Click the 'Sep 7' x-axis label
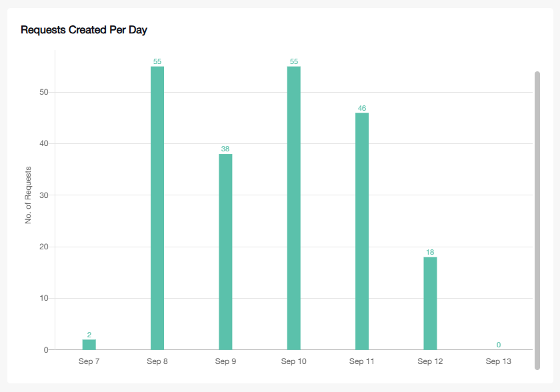Viewport: 560px width, 392px height. click(x=89, y=361)
